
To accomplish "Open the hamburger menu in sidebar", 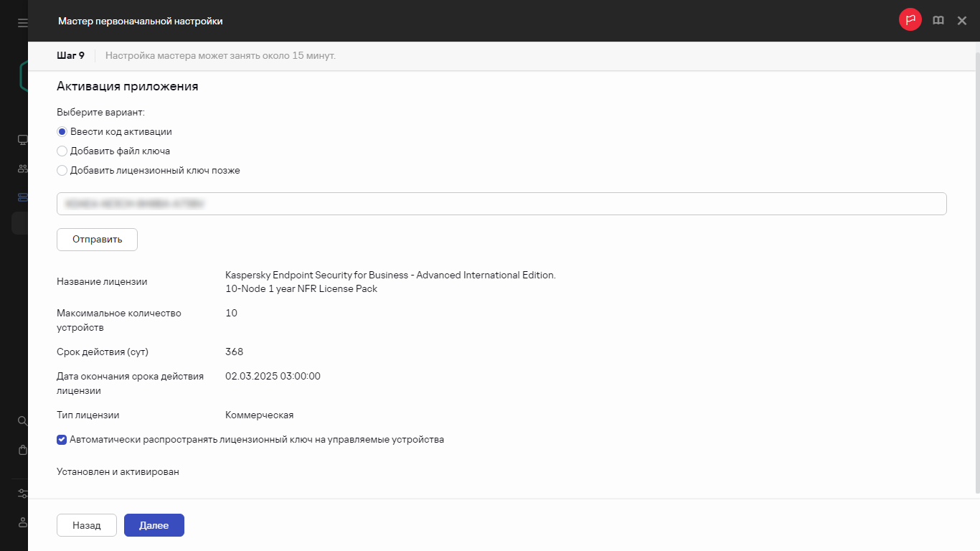I will coord(22,23).
